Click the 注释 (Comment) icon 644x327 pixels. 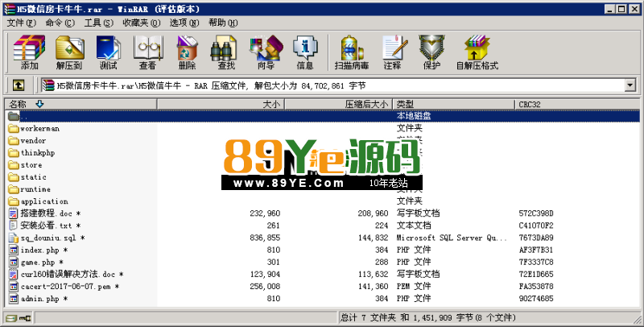tap(394, 48)
